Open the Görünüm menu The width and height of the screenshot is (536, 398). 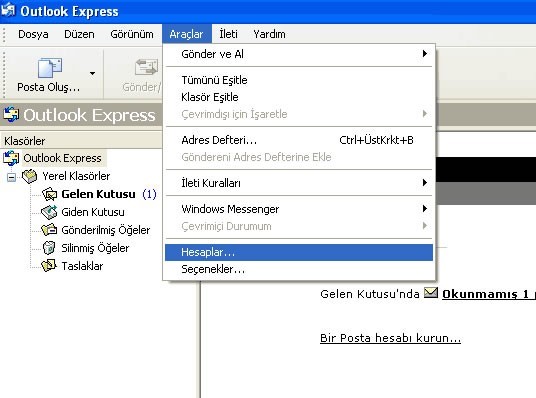(x=132, y=34)
